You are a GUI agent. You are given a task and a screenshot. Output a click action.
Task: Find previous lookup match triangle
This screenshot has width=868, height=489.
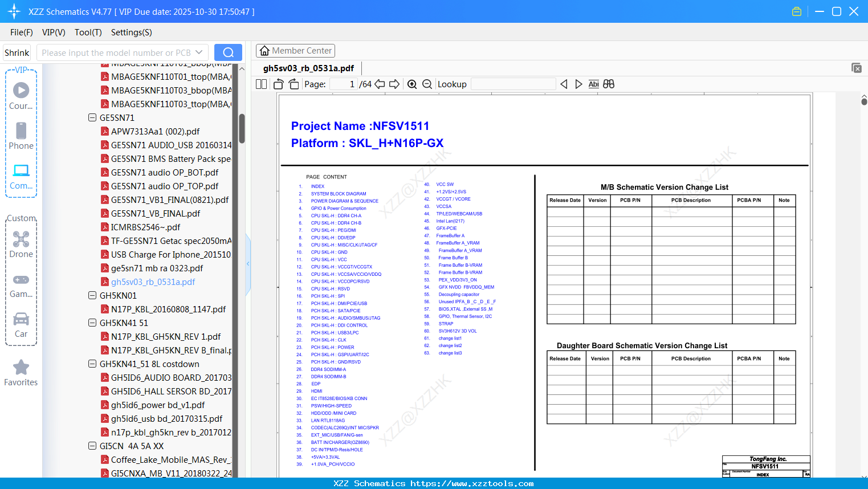tap(564, 84)
